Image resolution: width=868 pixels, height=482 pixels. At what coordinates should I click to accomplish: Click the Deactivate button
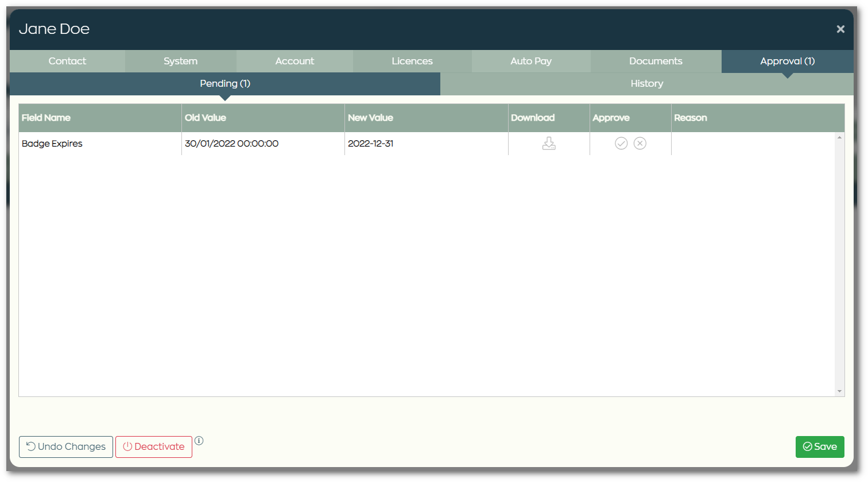click(x=153, y=446)
